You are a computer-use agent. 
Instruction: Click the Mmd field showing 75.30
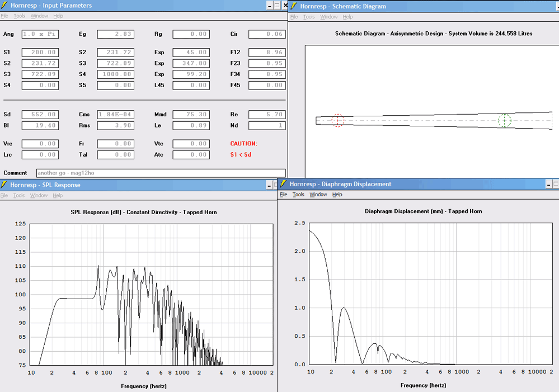tap(191, 115)
